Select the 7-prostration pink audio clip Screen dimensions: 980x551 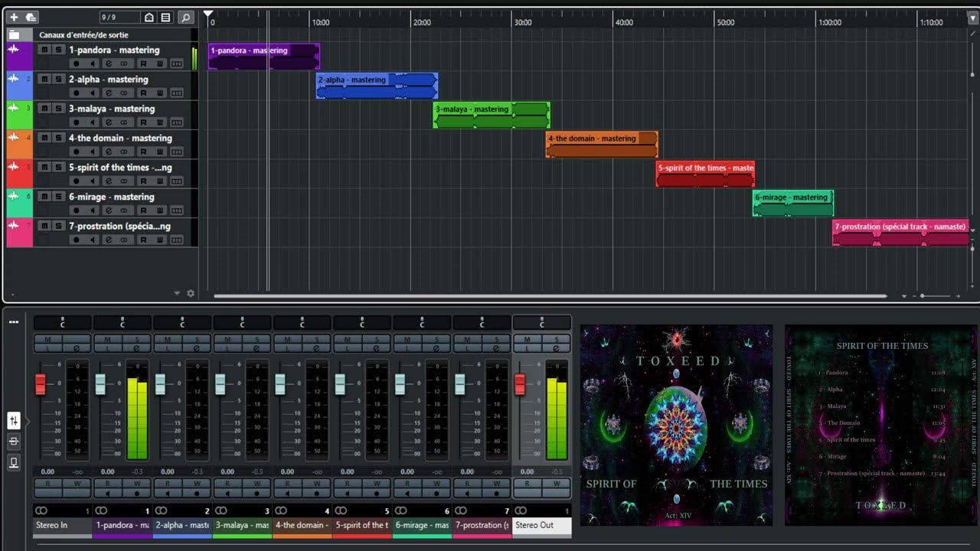900,233
